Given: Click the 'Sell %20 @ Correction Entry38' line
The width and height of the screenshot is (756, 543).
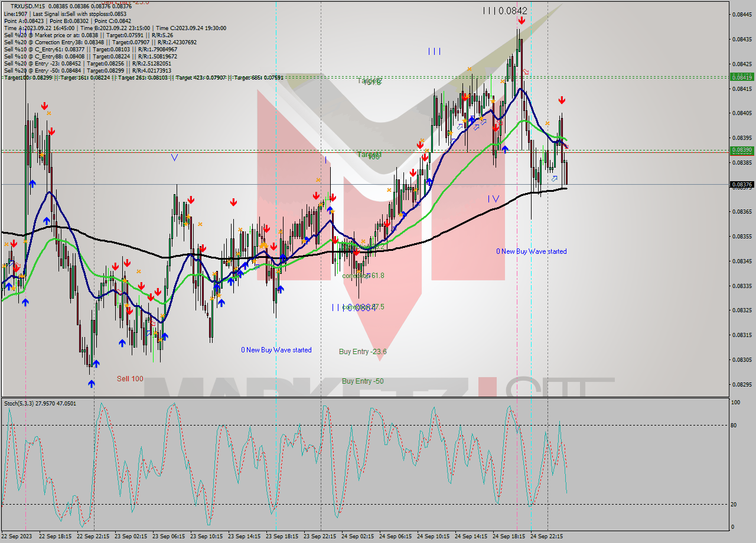Looking at the screenshot, I should (x=100, y=42).
